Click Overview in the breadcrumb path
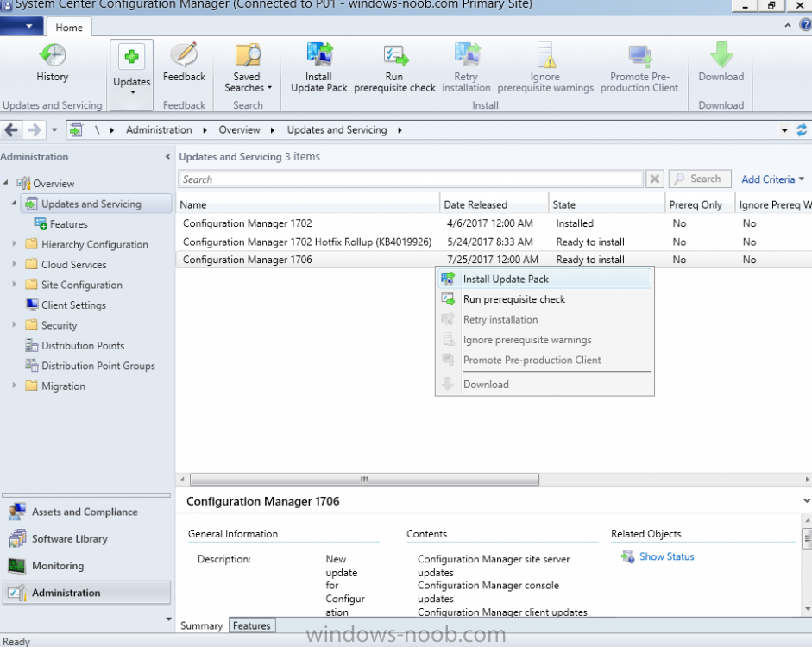 (x=239, y=130)
